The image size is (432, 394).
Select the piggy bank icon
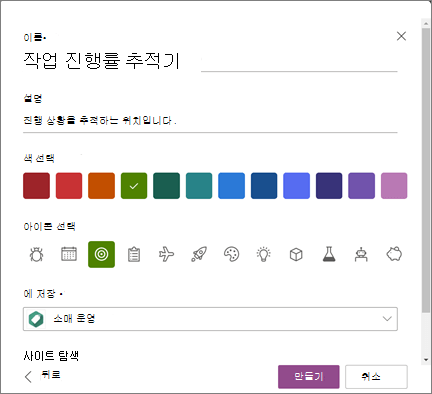tap(394, 254)
